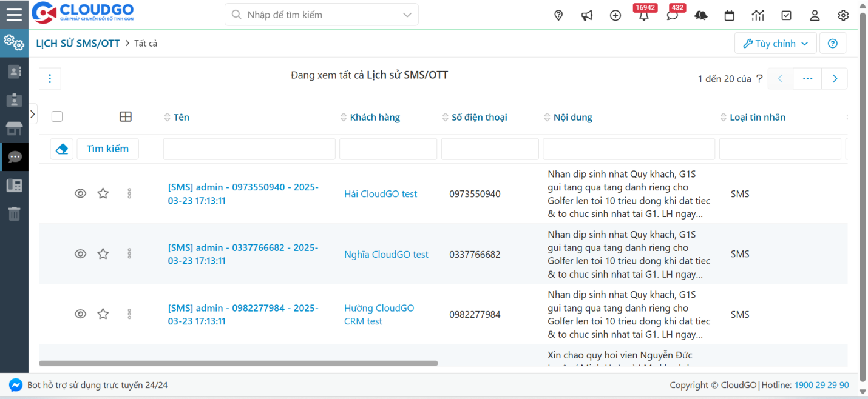Viewport: 868px width, 399px height.
Task: Open the location pin icon
Action: tap(558, 15)
